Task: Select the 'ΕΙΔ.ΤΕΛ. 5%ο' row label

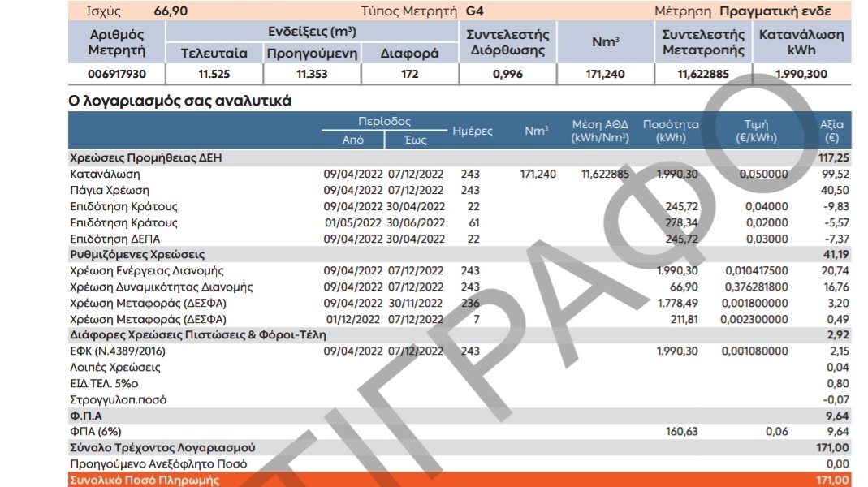Action: [104, 383]
